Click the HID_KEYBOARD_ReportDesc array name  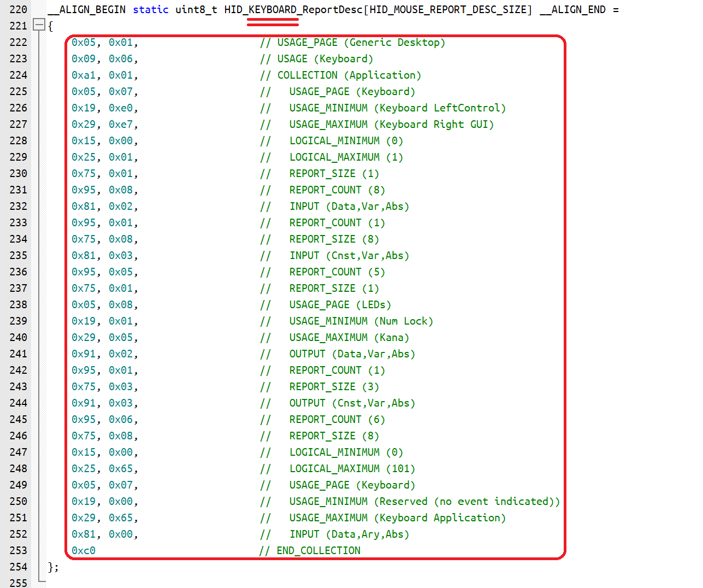click(x=293, y=9)
